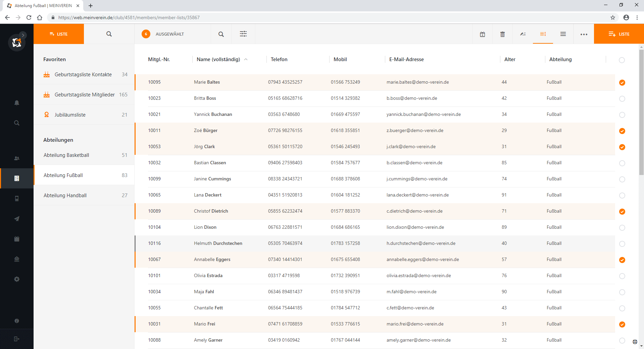The image size is (644, 349).
Task: Sort by Telefon column header
Action: pos(279,59)
